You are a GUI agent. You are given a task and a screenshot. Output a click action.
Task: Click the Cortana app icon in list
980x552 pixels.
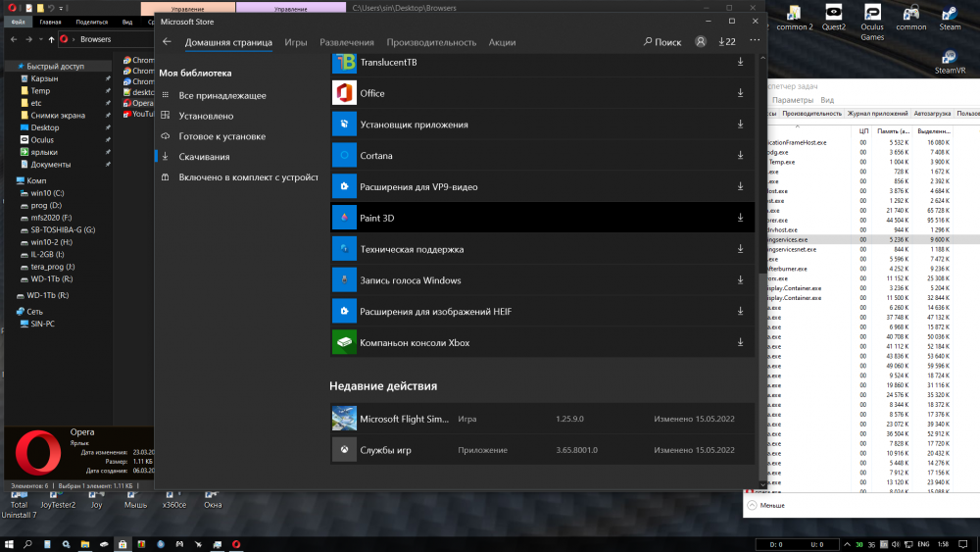coord(344,155)
